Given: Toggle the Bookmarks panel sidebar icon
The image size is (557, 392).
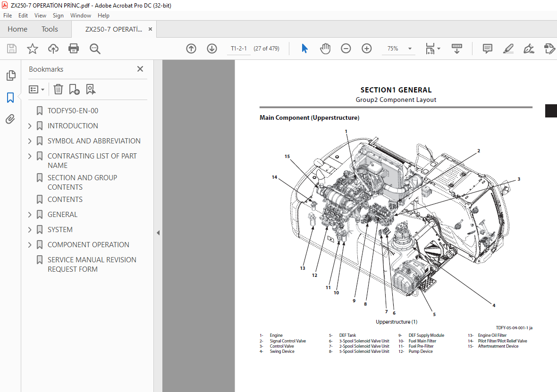Looking at the screenshot, I should click(x=11, y=97).
